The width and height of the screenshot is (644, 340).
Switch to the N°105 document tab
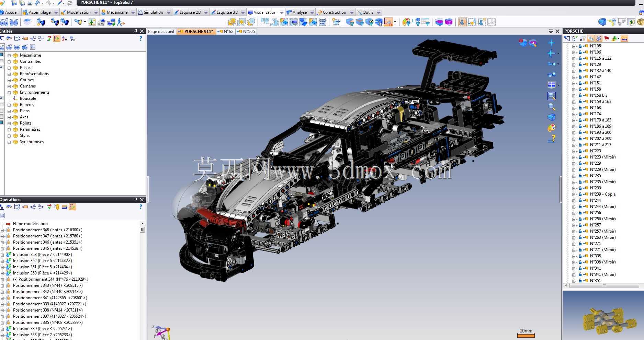pos(247,32)
